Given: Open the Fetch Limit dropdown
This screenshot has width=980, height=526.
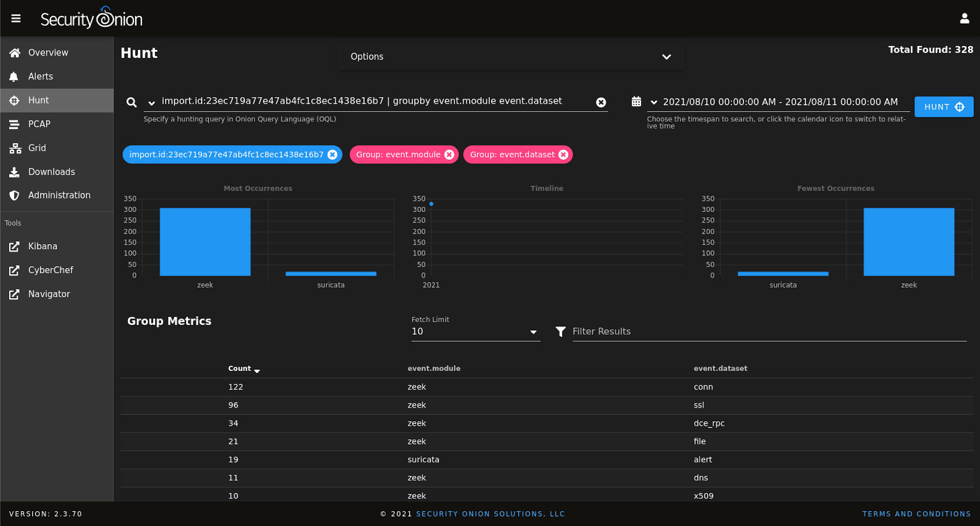Looking at the screenshot, I should pos(533,332).
